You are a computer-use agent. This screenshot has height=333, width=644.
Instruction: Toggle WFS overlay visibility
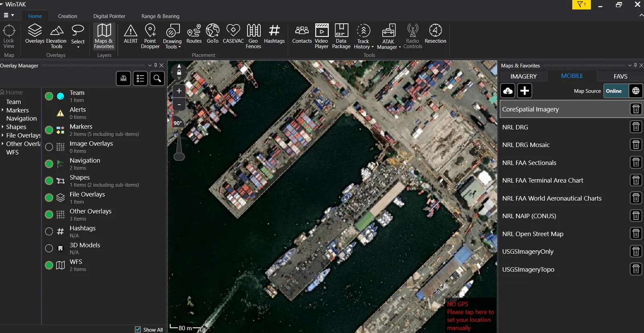tap(49, 265)
